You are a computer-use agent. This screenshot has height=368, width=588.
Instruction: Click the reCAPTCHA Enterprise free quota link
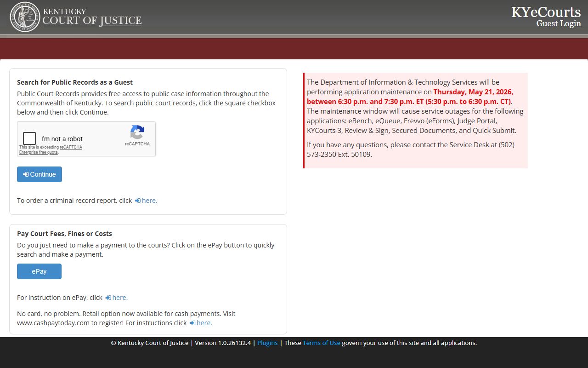(x=51, y=149)
